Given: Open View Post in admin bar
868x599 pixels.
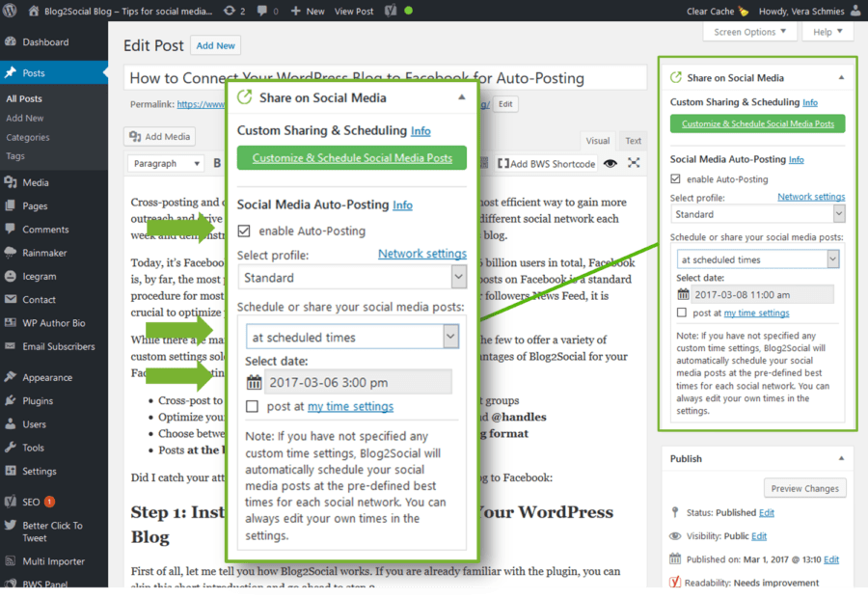Looking at the screenshot, I should pyautogui.click(x=354, y=11).
